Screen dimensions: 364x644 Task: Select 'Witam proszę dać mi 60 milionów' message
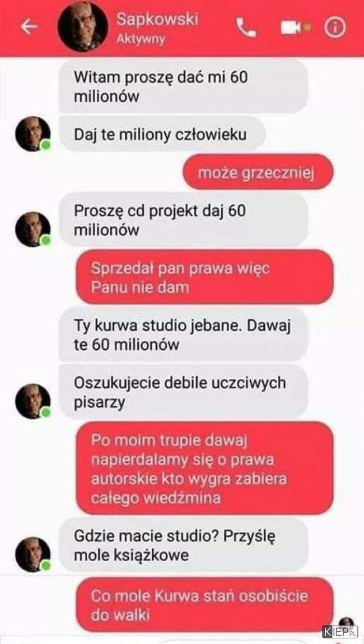pyautogui.click(x=184, y=87)
